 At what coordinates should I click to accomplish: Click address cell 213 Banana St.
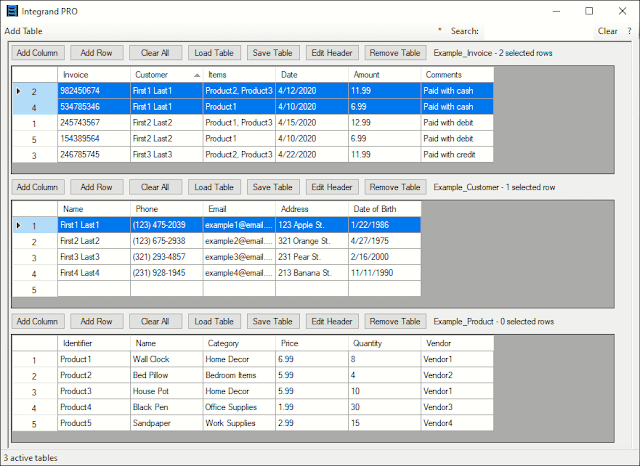(x=312, y=273)
